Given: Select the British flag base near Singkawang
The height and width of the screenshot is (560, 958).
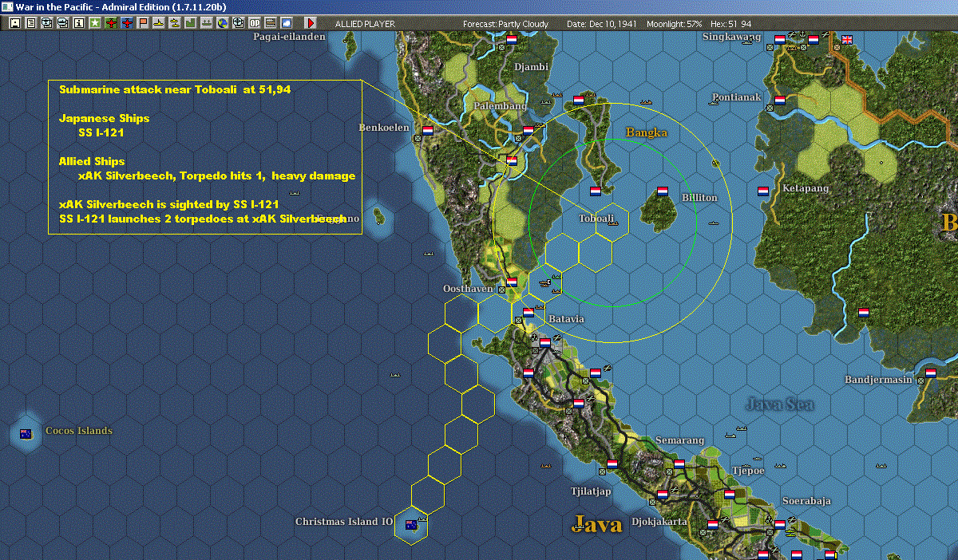Looking at the screenshot, I should click(847, 39).
